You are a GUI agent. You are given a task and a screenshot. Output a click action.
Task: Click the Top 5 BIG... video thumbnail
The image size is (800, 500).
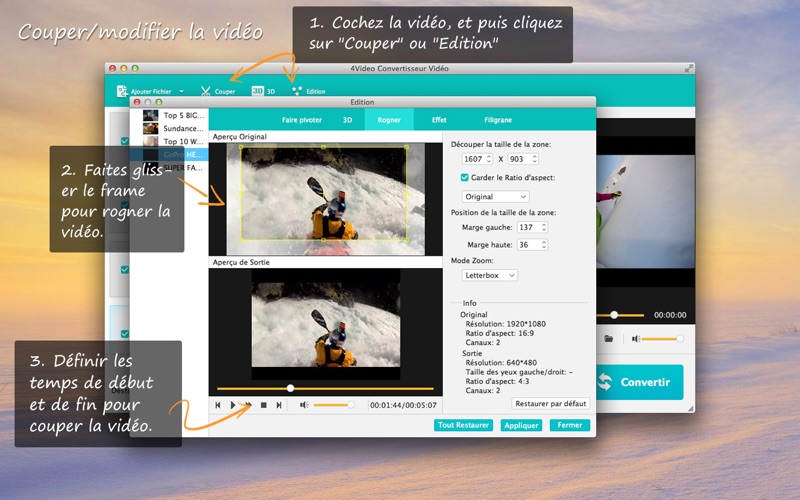click(x=151, y=115)
